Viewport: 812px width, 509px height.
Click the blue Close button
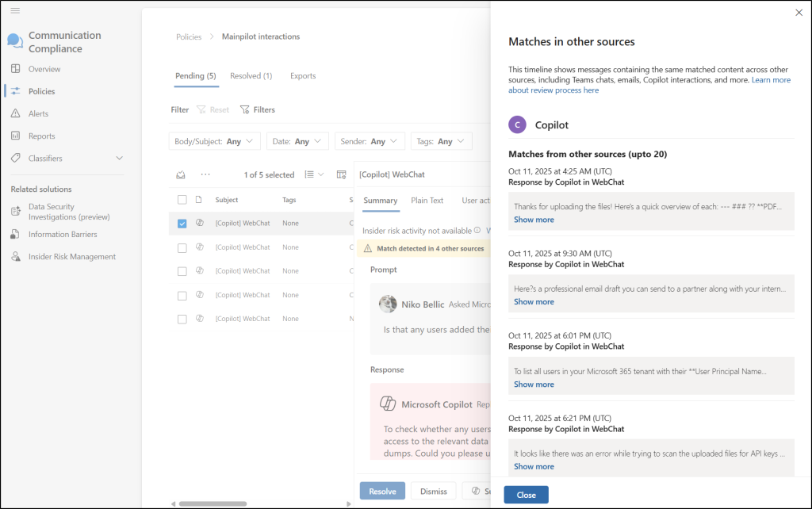point(526,495)
